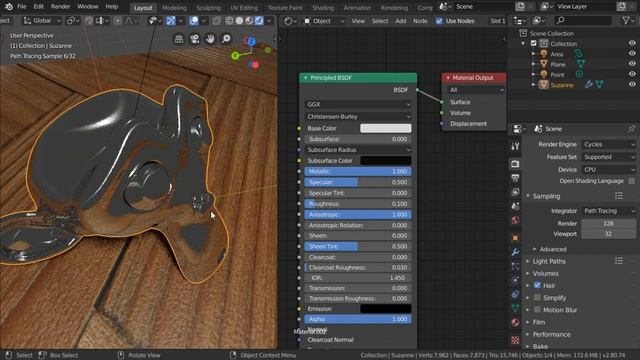
Task: Open Global transform orientation selector
Action: [42, 20]
